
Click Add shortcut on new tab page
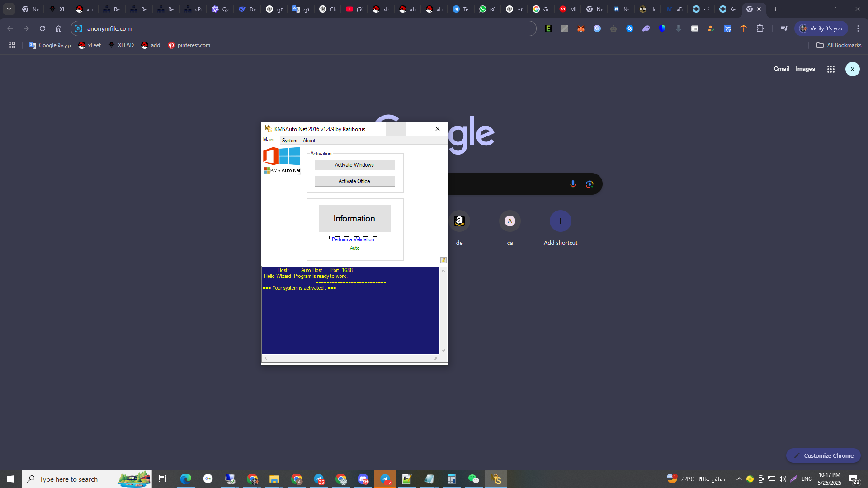[561, 228]
